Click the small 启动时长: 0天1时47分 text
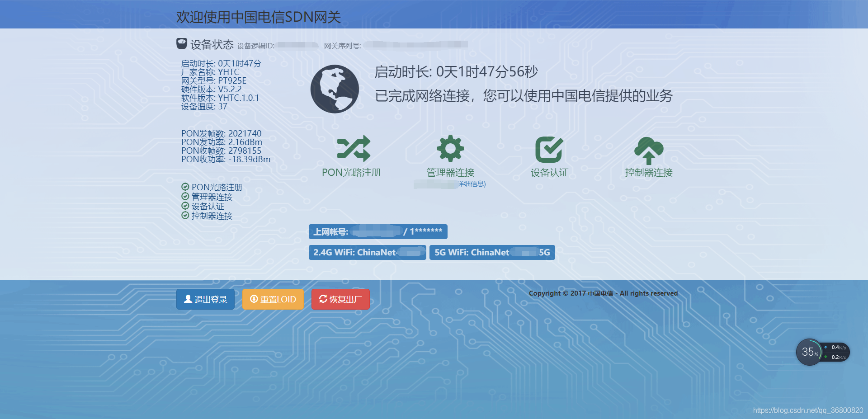 [x=222, y=63]
